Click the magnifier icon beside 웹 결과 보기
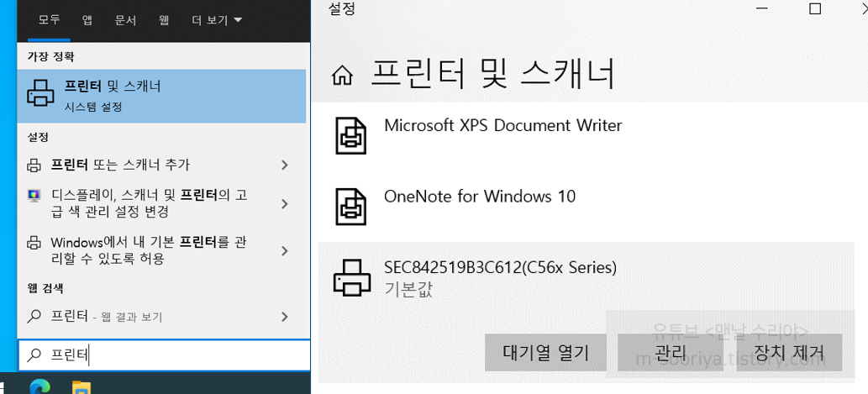Image resolution: width=868 pixels, height=394 pixels. tap(34, 316)
